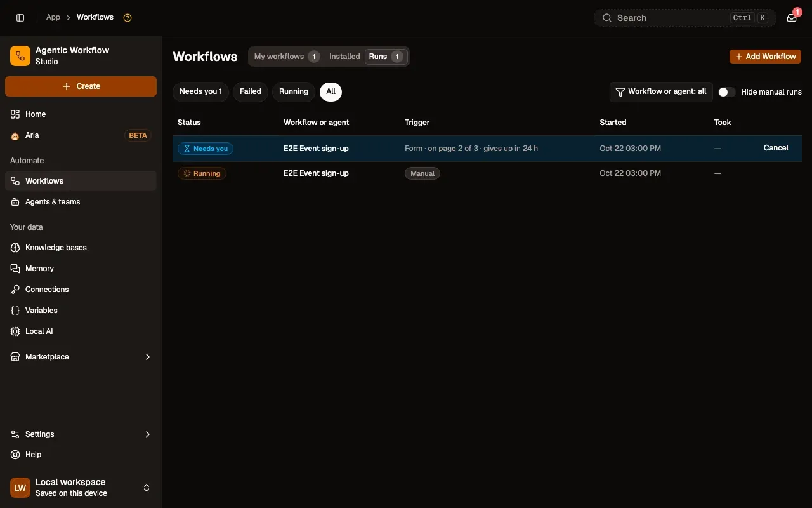The height and width of the screenshot is (508, 812).
Task: Open Knowledge bases
Action: [81, 248]
